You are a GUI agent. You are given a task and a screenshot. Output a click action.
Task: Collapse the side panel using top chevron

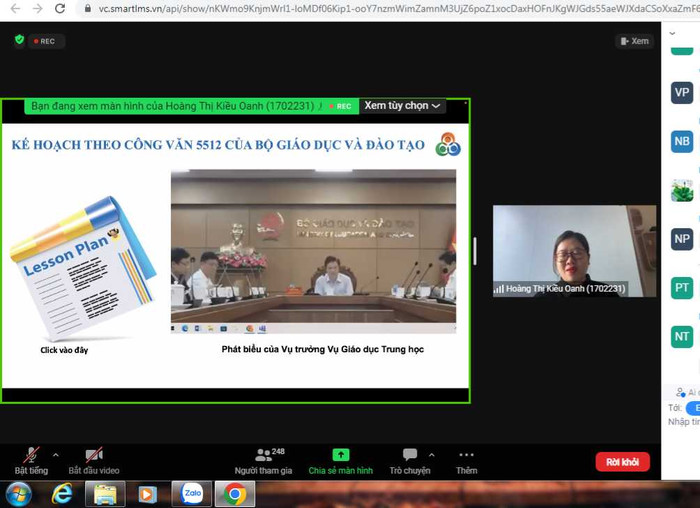pos(673,33)
